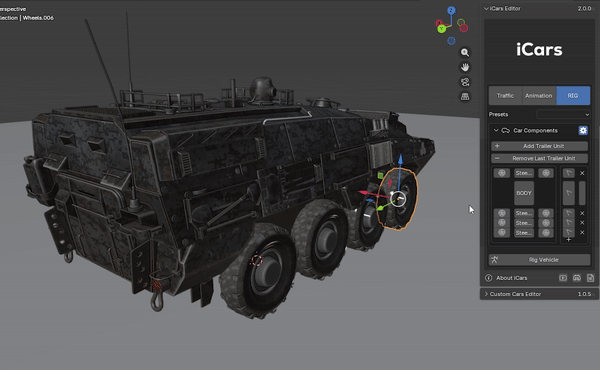Click the Presets label

pos(498,114)
